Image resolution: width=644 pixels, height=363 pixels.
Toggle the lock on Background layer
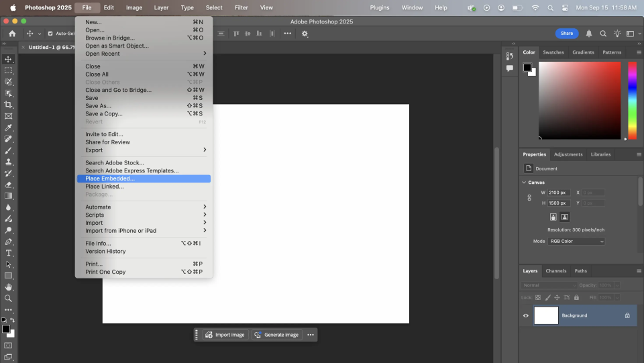click(x=627, y=315)
